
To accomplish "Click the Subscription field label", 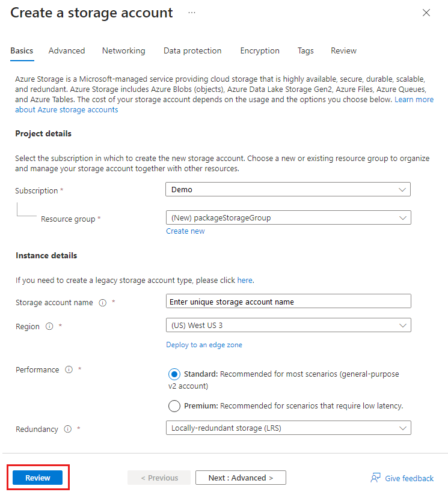I will point(36,190).
